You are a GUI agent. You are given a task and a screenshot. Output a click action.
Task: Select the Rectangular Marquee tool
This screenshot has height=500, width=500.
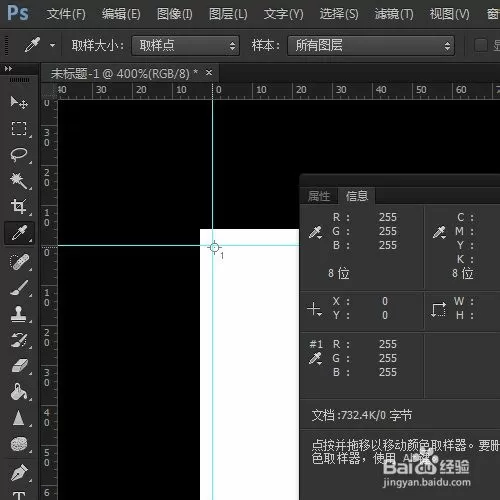point(19,128)
